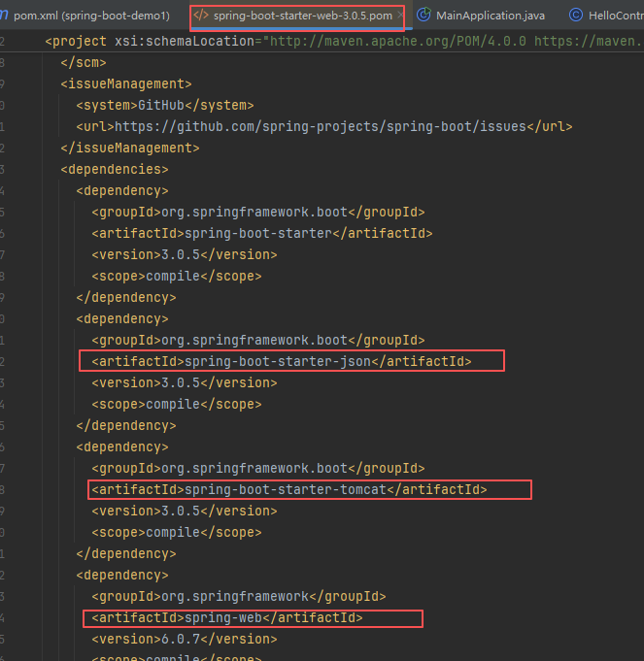Click the version 3.0.5 line under spring-boot-starter-tomcat
The image size is (644, 661).
click(185, 511)
